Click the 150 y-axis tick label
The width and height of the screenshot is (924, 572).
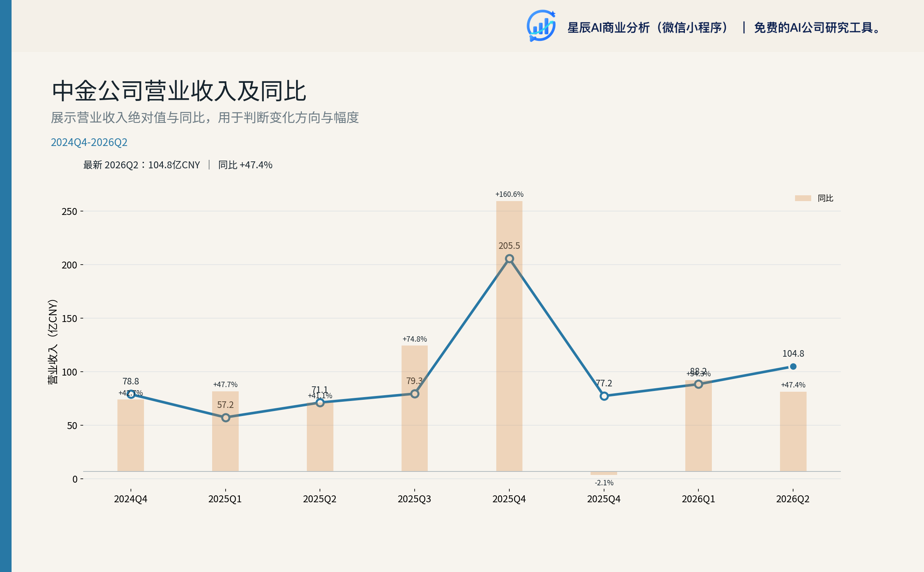tap(69, 319)
